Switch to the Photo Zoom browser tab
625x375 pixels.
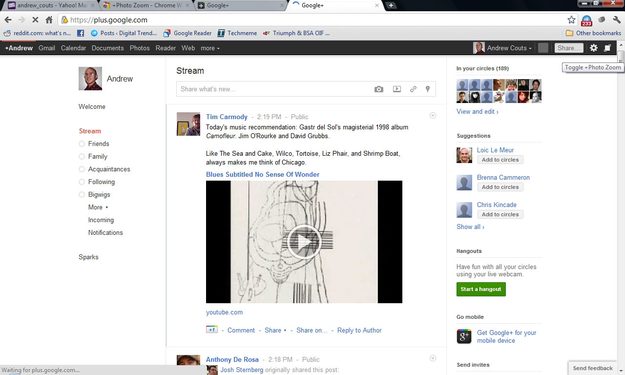coord(145,5)
